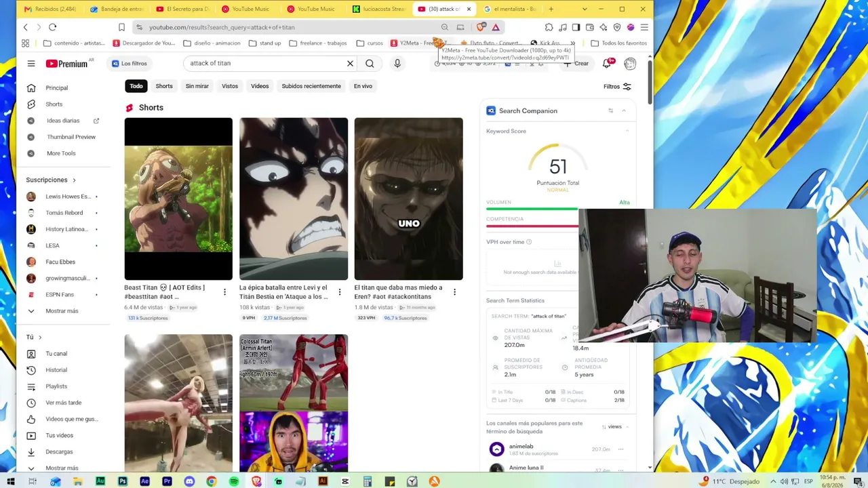Expand subscriptions with Mostrar más

pyautogui.click(x=63, y=311)
